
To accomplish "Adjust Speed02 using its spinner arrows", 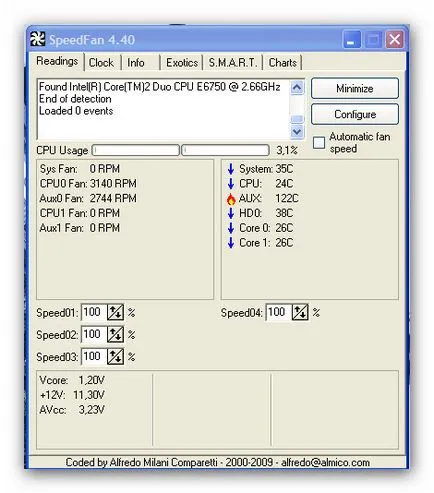I will (x=115, y=334).
